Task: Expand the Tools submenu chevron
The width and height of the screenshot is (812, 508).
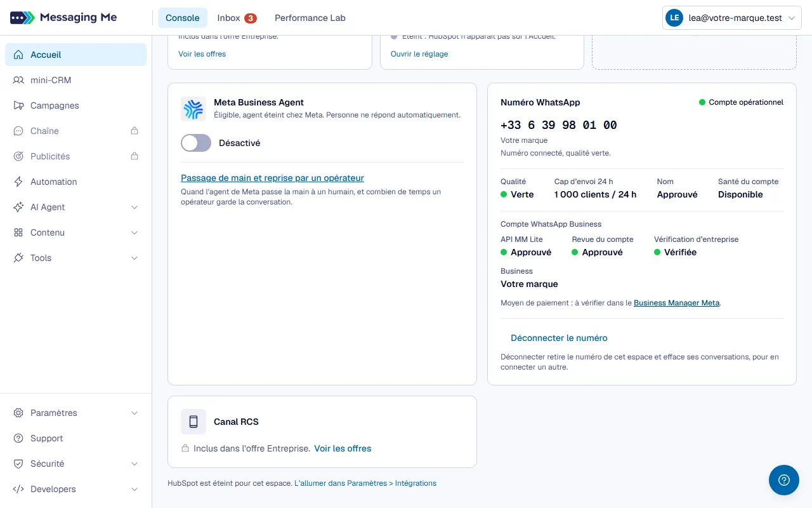Action: [x=134, y=258]
